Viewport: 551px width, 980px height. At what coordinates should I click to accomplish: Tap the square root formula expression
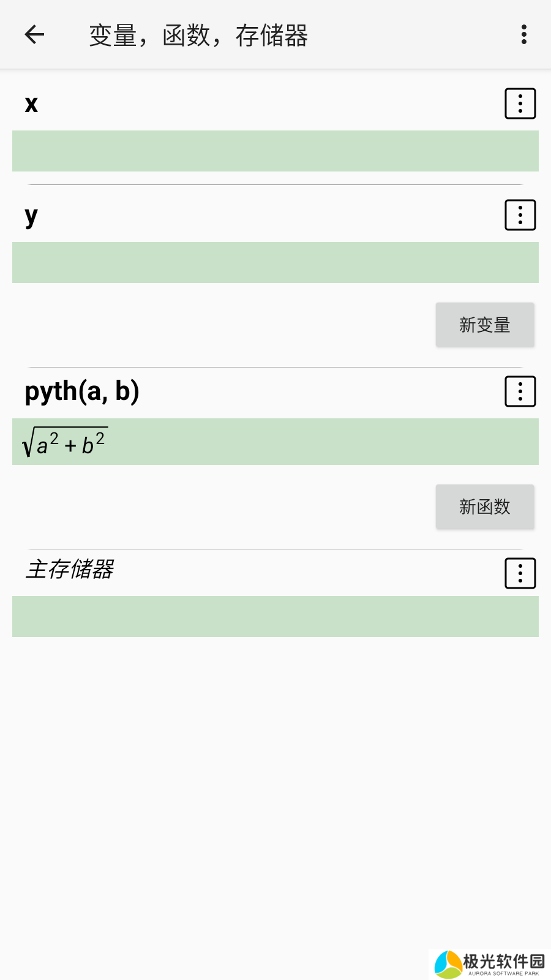pos(65,442)
